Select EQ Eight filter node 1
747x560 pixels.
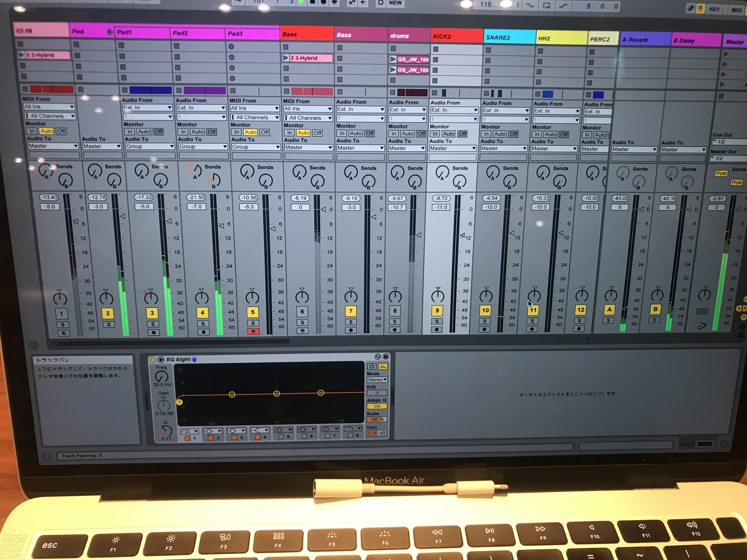click(x=179, y=402)
